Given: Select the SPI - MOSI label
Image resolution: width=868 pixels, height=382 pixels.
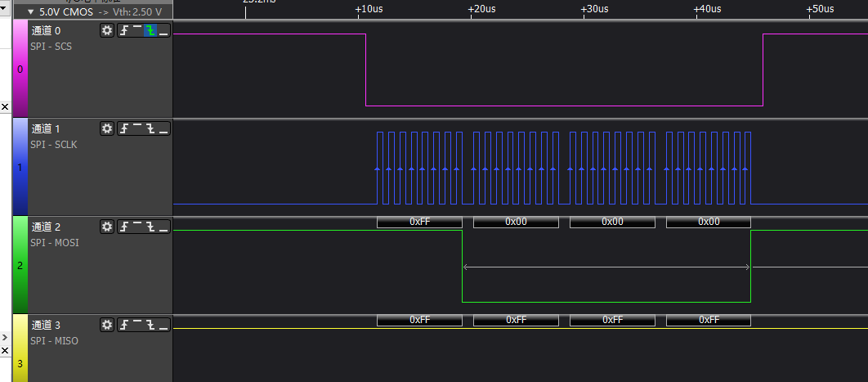Looking at the screenshot, I should [54, 242].
